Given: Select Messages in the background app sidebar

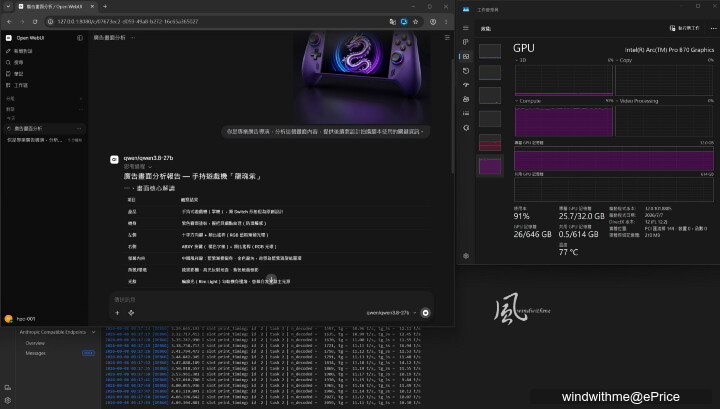Looking at the screenshot, I should pos(35,353).
